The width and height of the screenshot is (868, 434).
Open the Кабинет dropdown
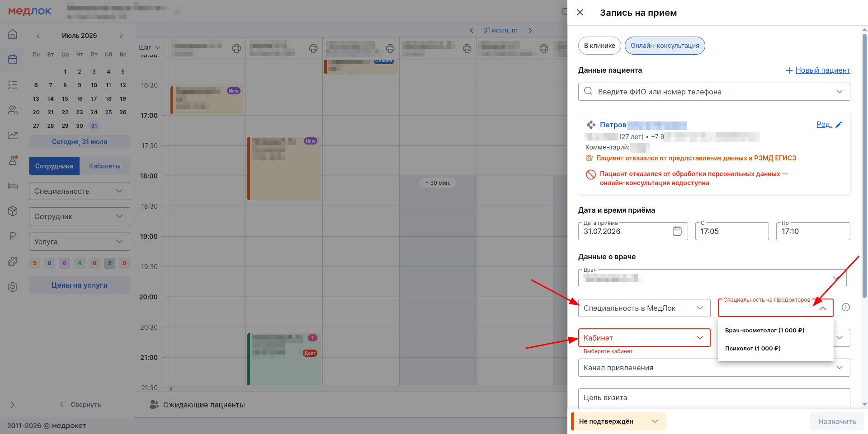644,338
